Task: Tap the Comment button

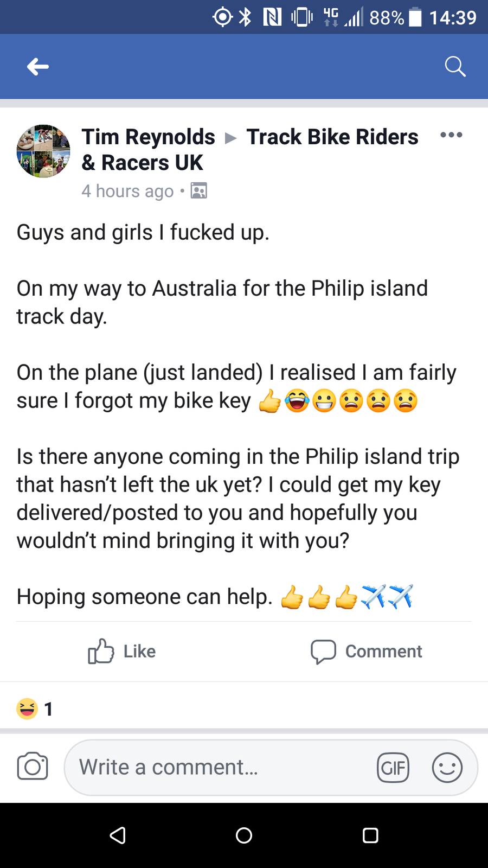Action: (x=366, y=651)
